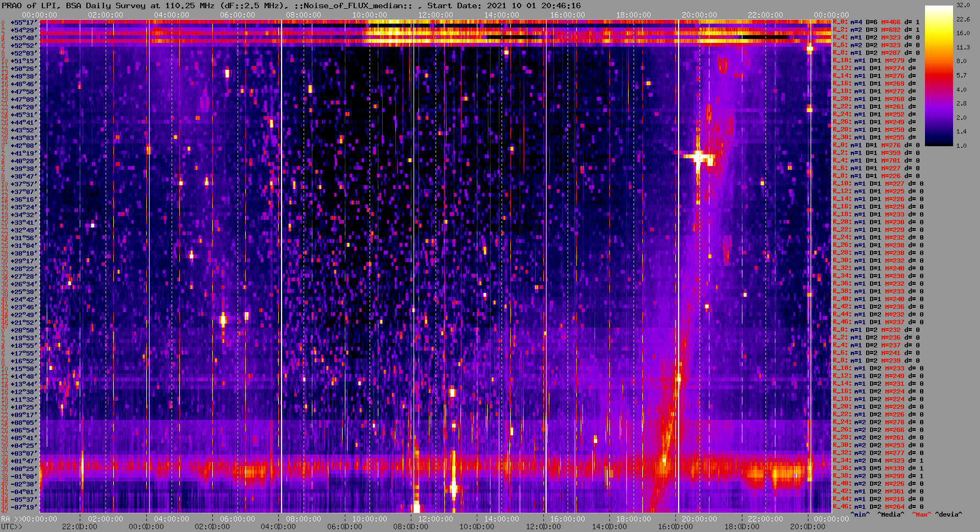The image size is (980, 532).
Task: Click declination label +52°03'
Action: coord(23,53)
